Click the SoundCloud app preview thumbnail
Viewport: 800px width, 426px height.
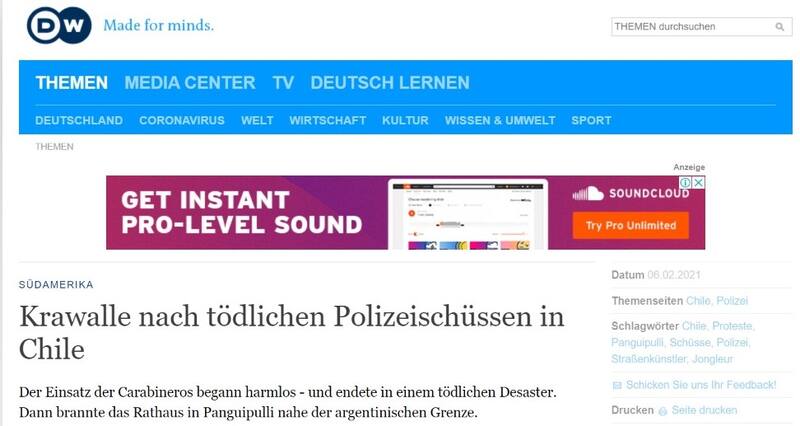[468, 213]
